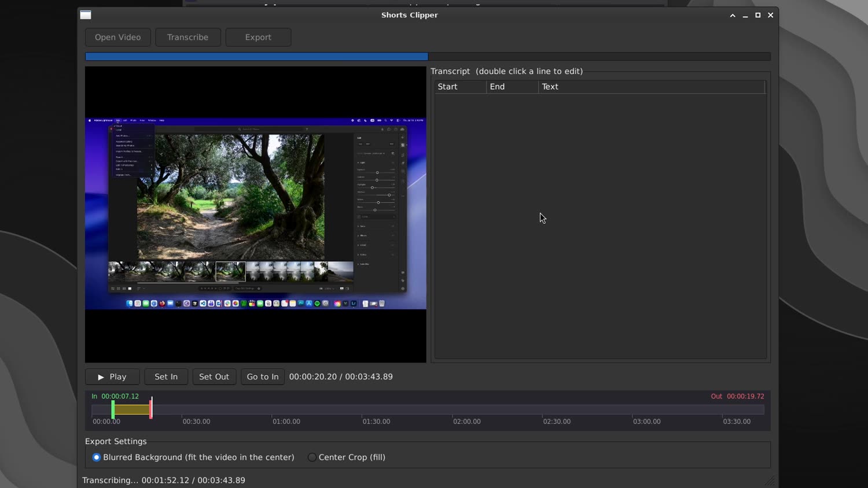Click the transcription progress bar
868x488 pixels.
[428, 57]
